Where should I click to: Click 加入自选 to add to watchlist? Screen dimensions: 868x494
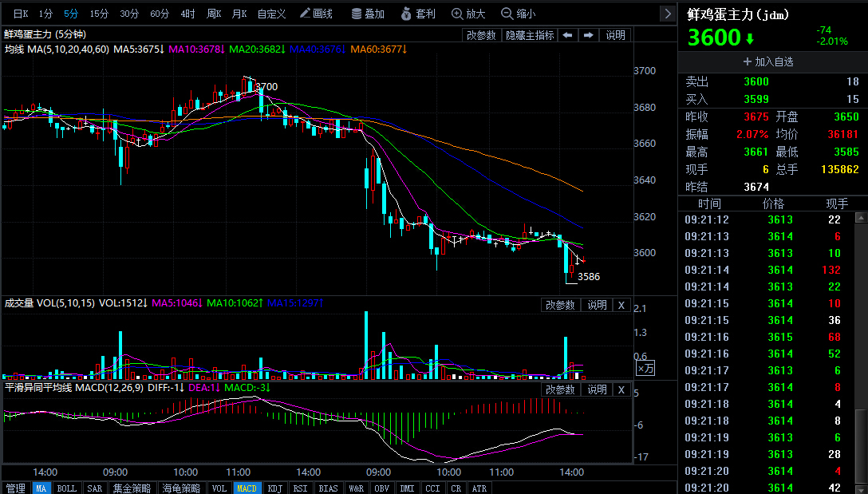coord(768,61)
